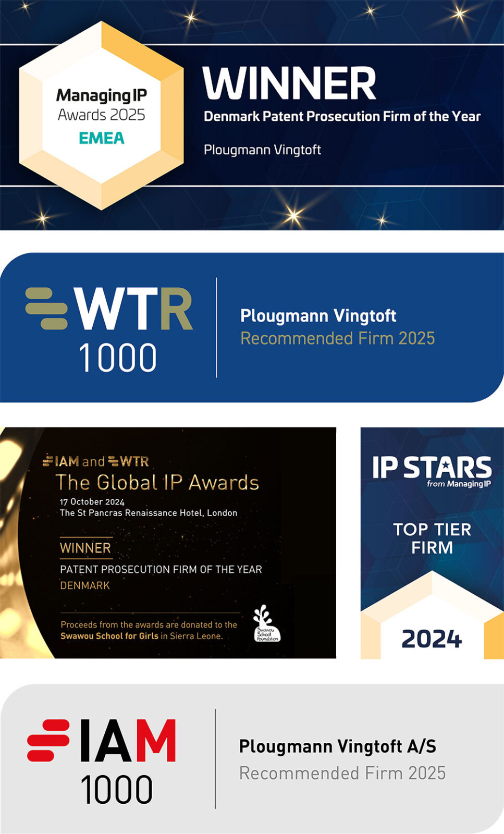Open the Global IP Awards banner image
The image size is (504, 834).
click(168, 543)
